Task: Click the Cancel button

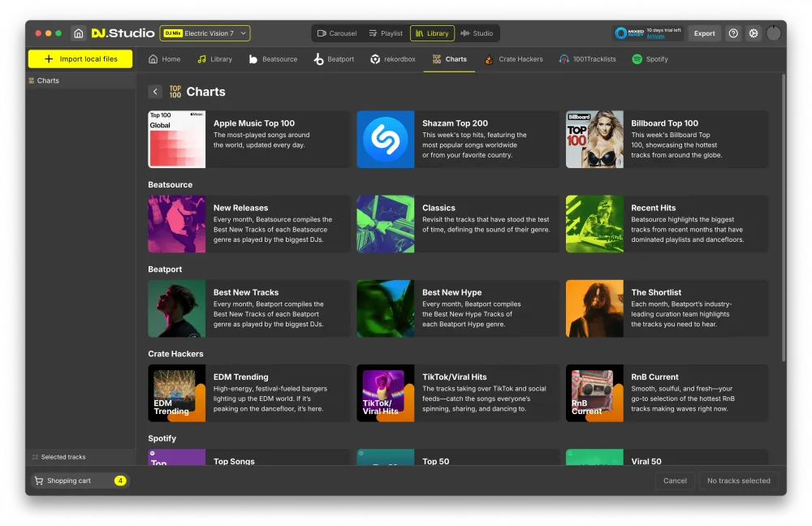Action: point(675,481)
